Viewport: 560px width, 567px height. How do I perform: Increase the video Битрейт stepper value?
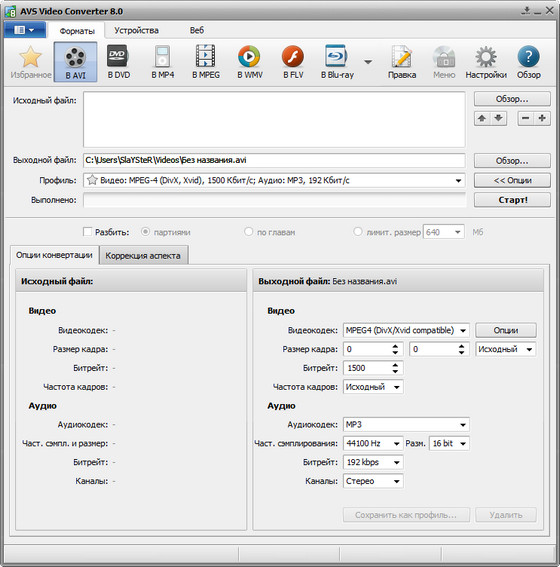[395, 365]
